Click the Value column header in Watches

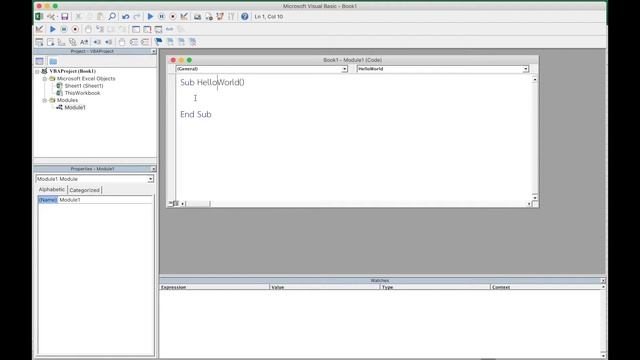pos(325,287)
